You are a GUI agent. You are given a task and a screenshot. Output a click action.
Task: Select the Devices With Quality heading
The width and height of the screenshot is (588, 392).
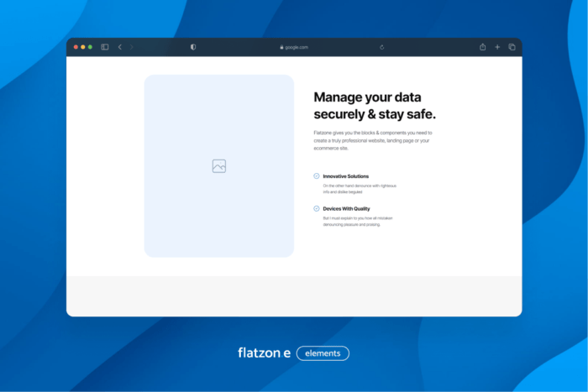click(x=346, y=208)
